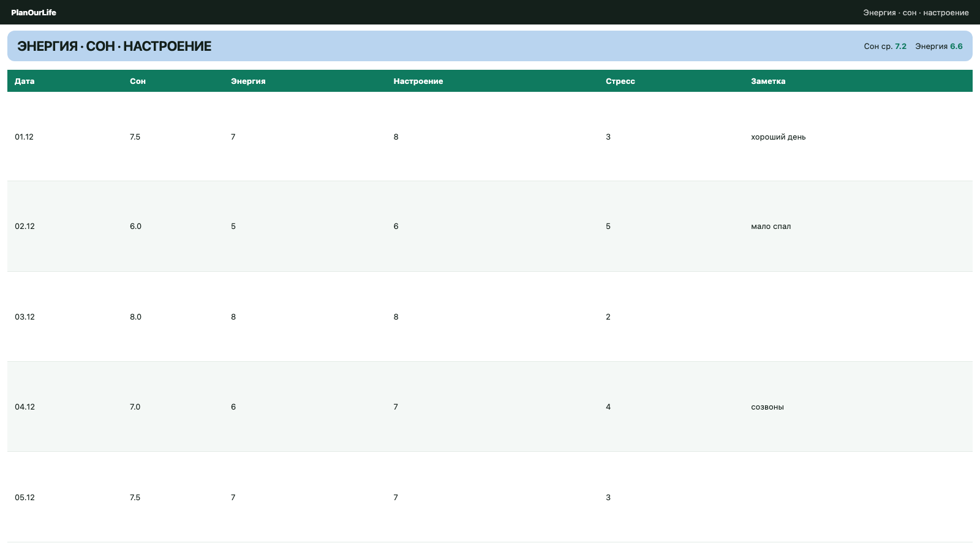Click energy value 8 in the 03.12 row

[x=233, y=317]
